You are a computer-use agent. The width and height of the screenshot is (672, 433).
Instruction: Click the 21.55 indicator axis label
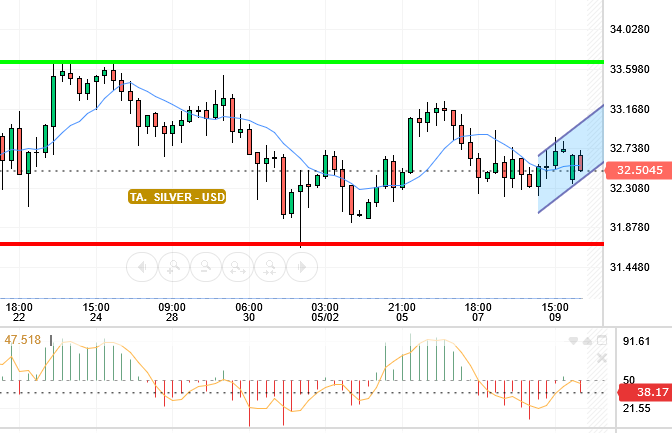pos(636,408)
